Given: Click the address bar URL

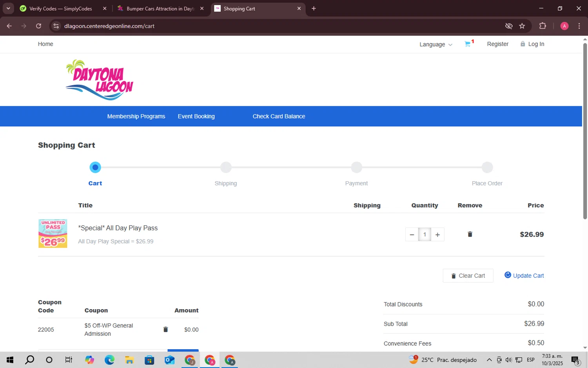Looking at the screenshot, I should tap(109, 26).
